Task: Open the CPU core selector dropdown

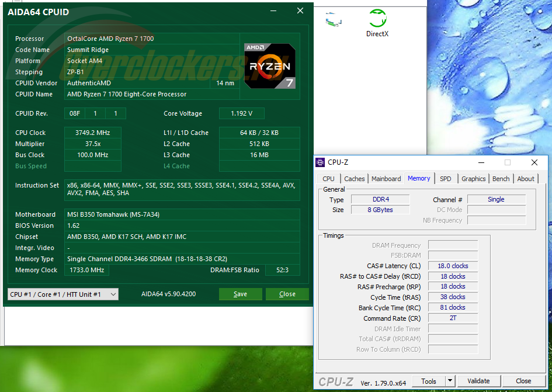Action: point(63,294)
